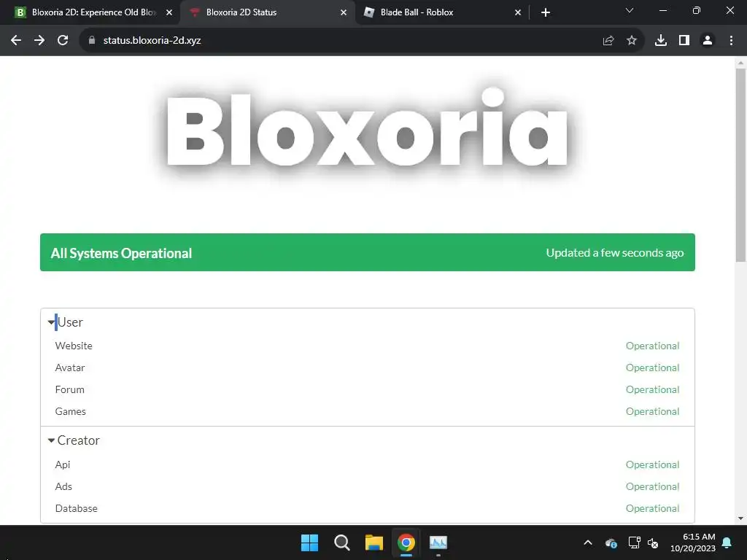
Task: Open Windows taskbar search
Action: [342, 542]
